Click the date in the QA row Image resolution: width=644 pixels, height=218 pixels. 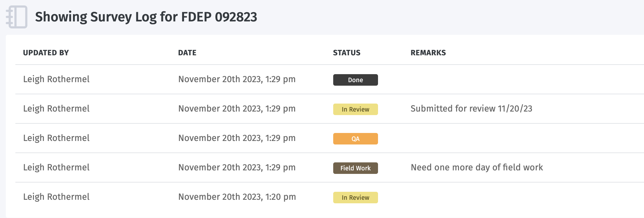[x=237, y=138]
